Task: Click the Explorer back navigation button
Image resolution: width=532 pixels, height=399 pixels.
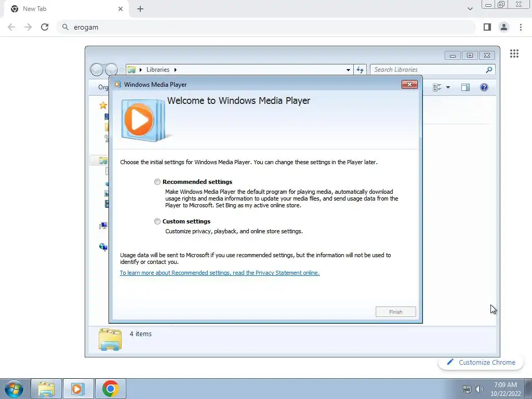Action: (97, 70)
